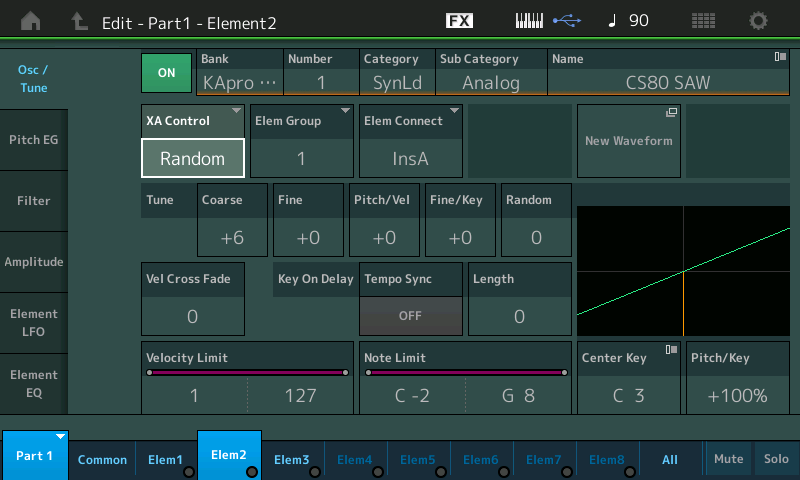Click the Velocity Limit range slider
Screen dimensions: 800x480
click(x=247, y=372)
